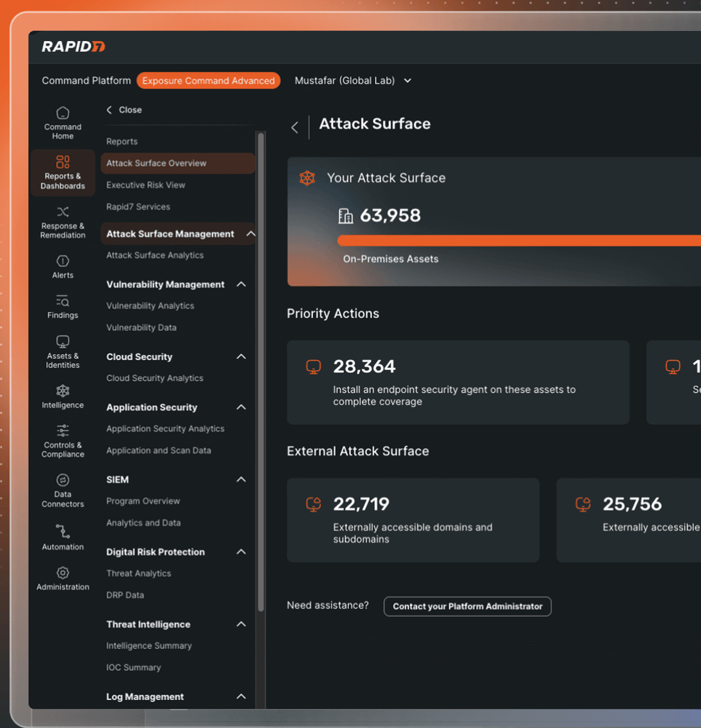701x728 pixels.
Task: Open Vulnerability Data
Action: tap(141, 328)
